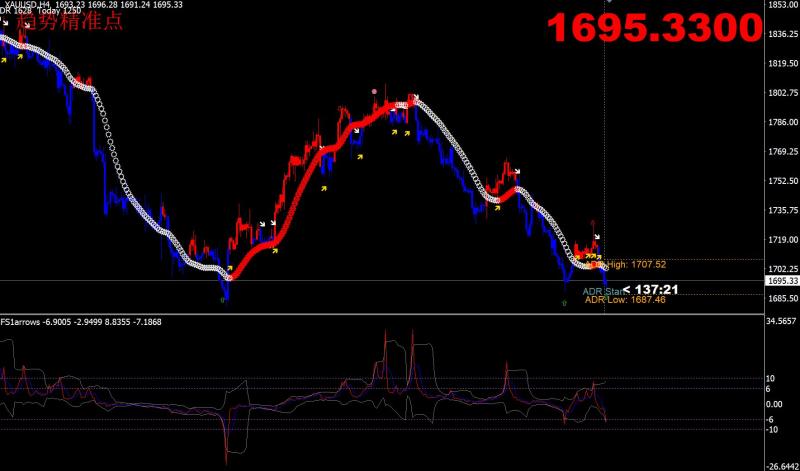Click the XAUUSD,H4 symbol header text

26,4
